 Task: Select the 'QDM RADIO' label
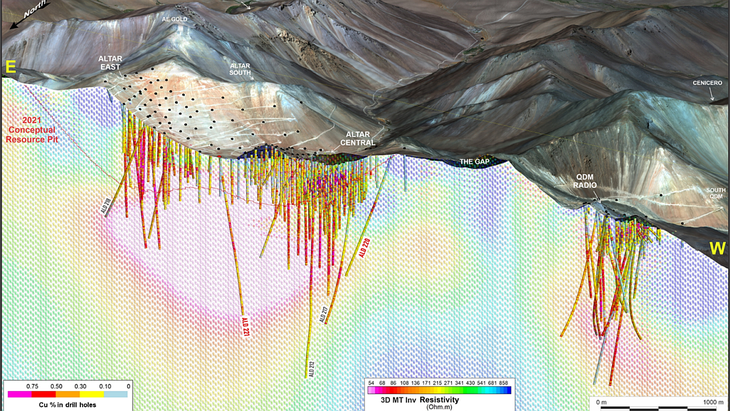click(x=585, y=181)
